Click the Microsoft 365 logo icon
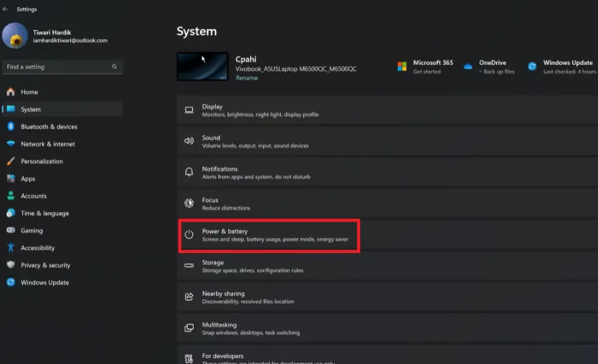The width and height of the screenshot is (598, 364). (x=402, y=67)
